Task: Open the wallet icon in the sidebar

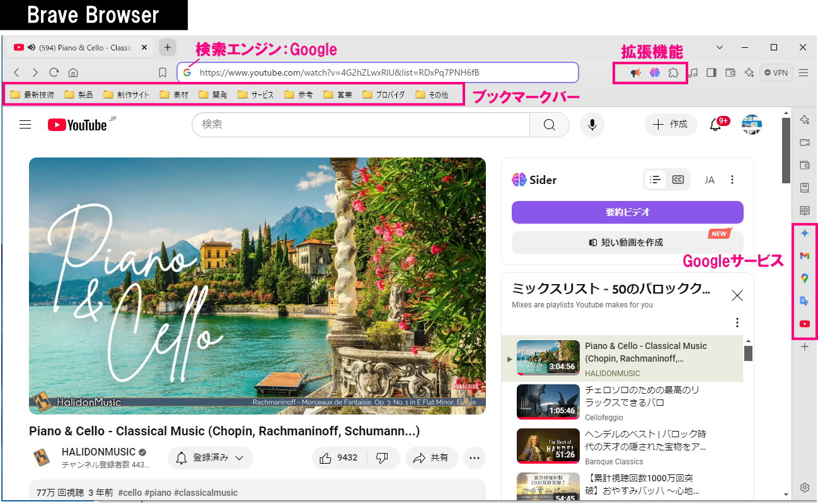Action: 805,165
